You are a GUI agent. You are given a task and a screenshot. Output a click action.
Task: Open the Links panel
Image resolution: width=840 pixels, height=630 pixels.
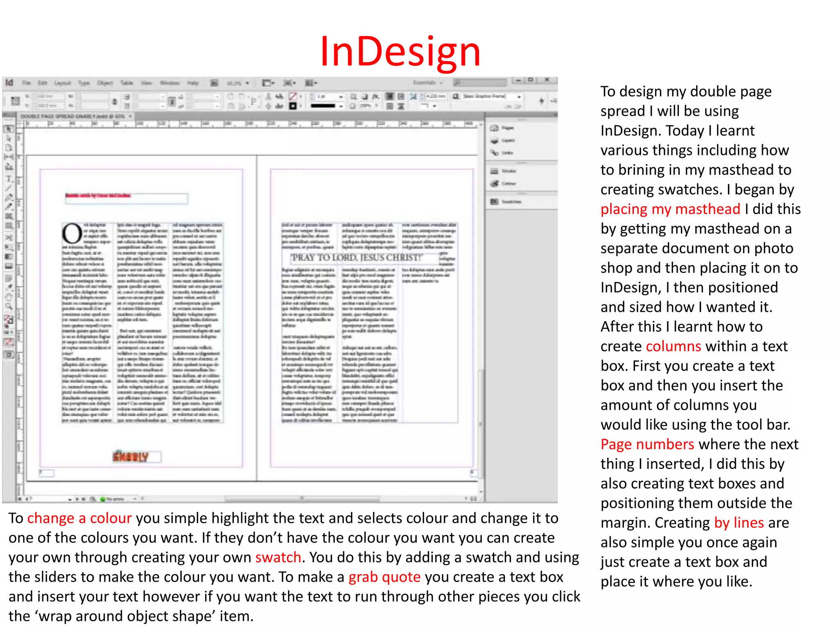click(503, 153)
